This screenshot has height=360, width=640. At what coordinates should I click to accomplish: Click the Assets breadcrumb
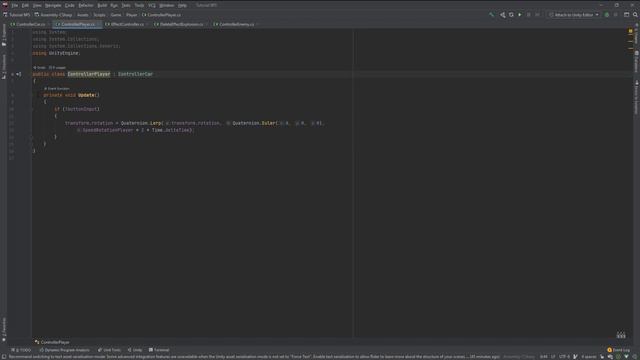tap(83, 15)
